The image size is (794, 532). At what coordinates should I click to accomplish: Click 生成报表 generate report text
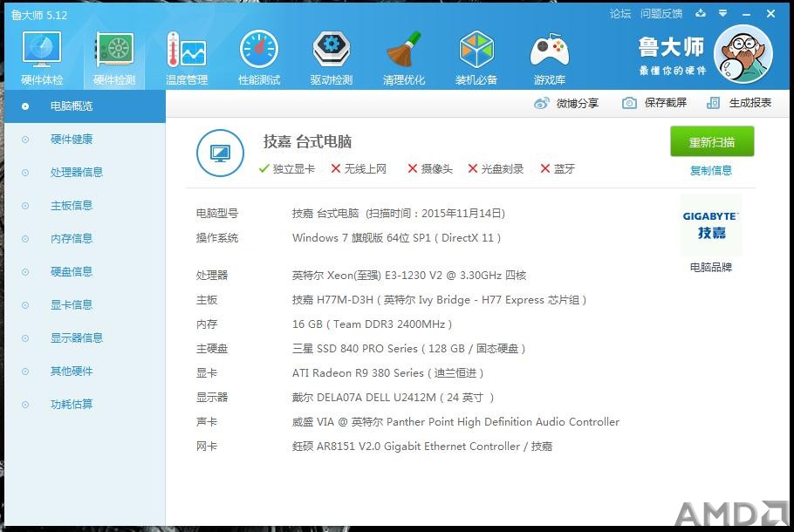[750, 103]
